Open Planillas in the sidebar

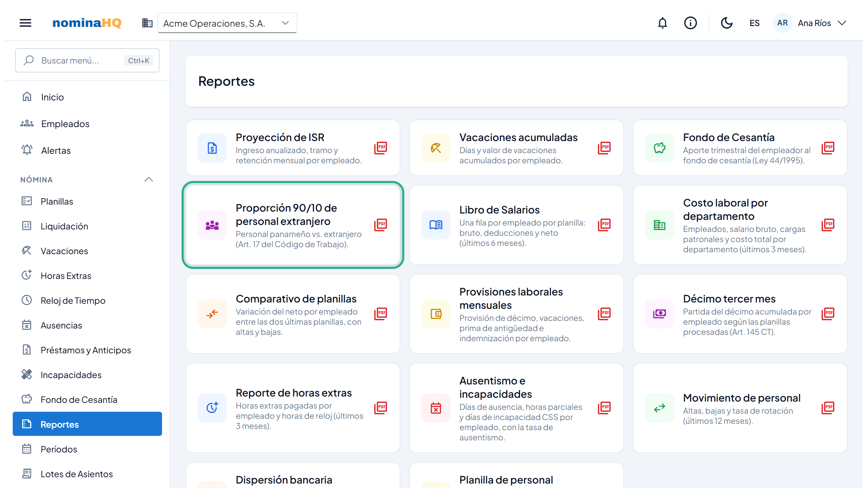87,201
